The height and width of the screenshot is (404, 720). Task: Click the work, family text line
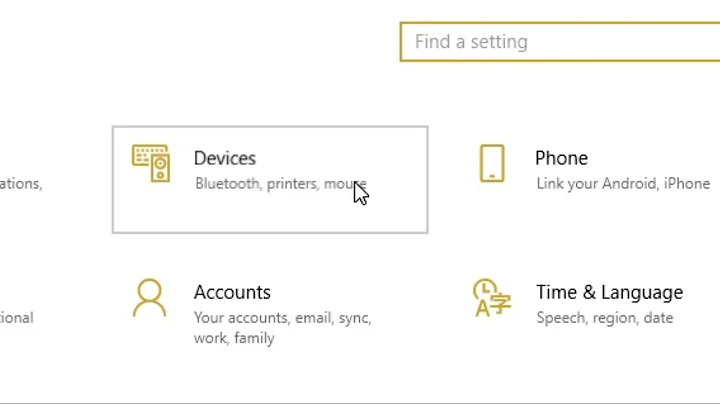(234, 338)
